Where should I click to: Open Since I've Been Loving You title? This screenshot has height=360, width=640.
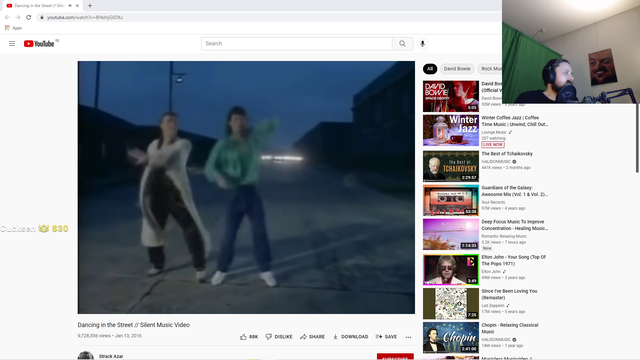[x=509, y=294]
